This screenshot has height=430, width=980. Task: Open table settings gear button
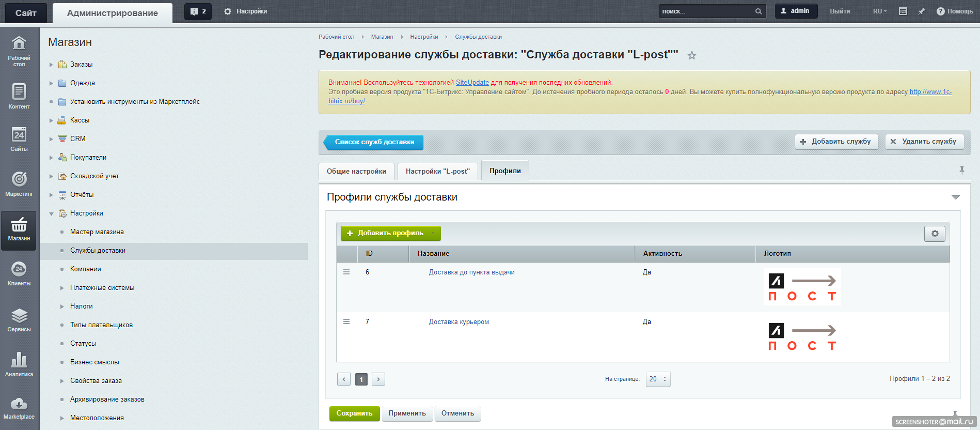point(935,234)
